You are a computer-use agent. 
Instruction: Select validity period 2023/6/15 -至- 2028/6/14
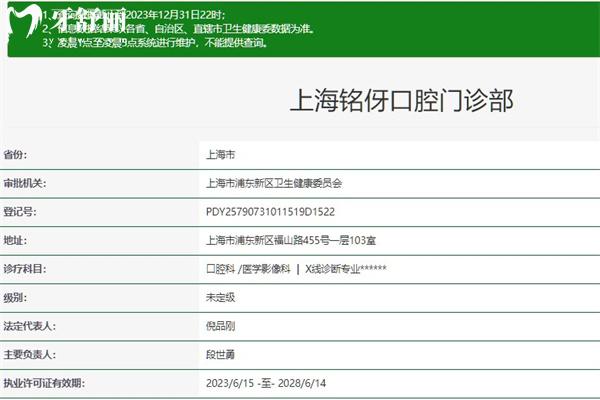click(266, 383)
